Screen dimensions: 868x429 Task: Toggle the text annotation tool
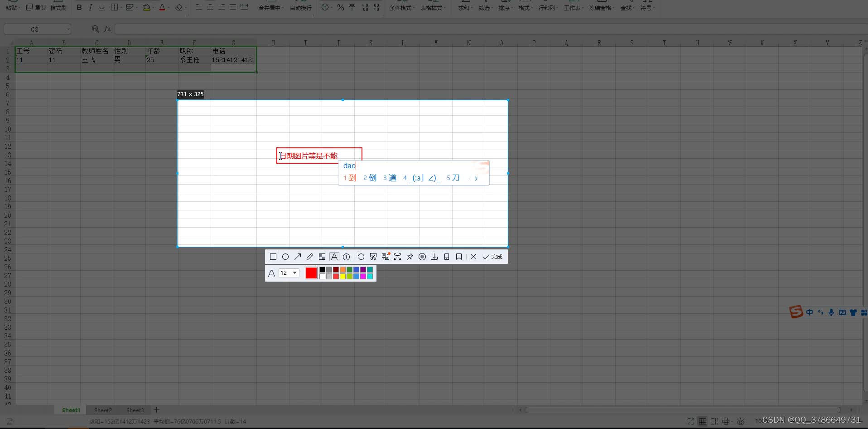[x=334, y=257]
